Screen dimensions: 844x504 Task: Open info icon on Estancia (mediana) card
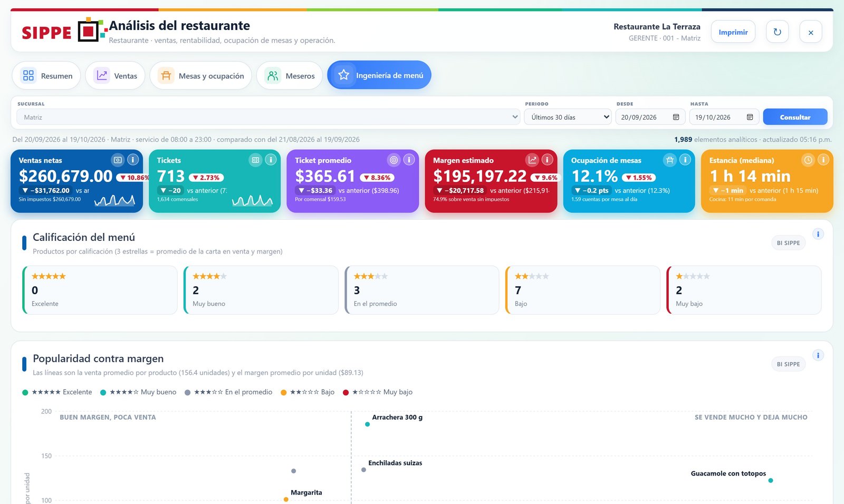coord(823,160)
